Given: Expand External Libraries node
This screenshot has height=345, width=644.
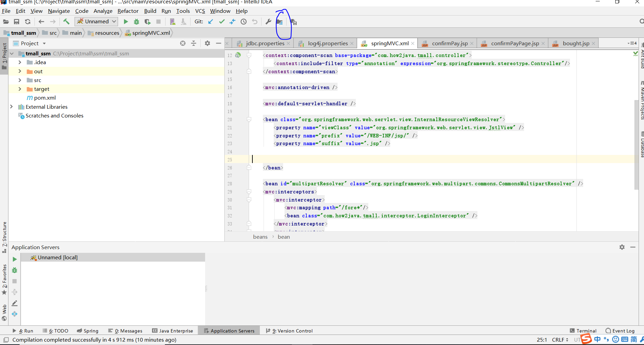Looking at the screenshot, I should pyautogui.click(x=11, y=107).
